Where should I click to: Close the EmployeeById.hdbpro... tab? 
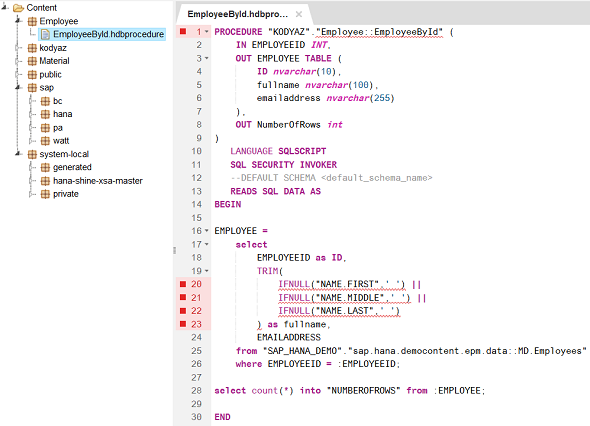point(299,14)
